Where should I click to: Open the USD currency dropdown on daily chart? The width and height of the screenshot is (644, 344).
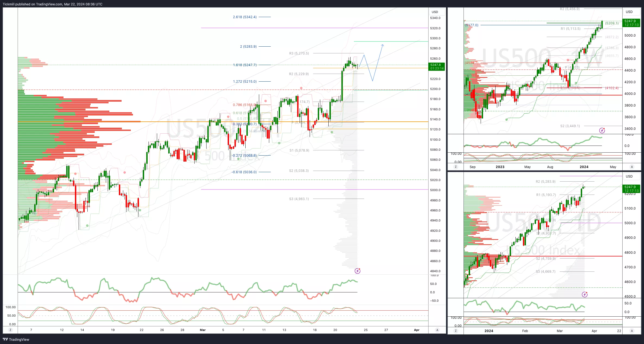click(x=629, y=176)
